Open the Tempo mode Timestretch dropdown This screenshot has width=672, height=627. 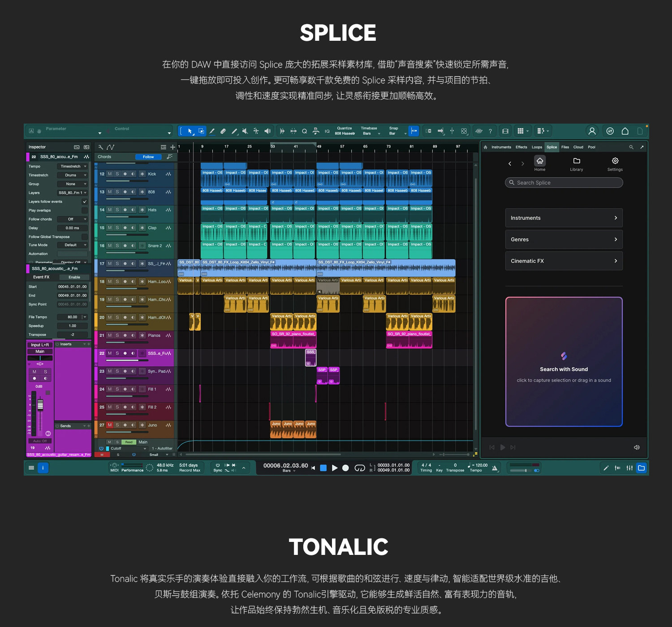point(73,166)
